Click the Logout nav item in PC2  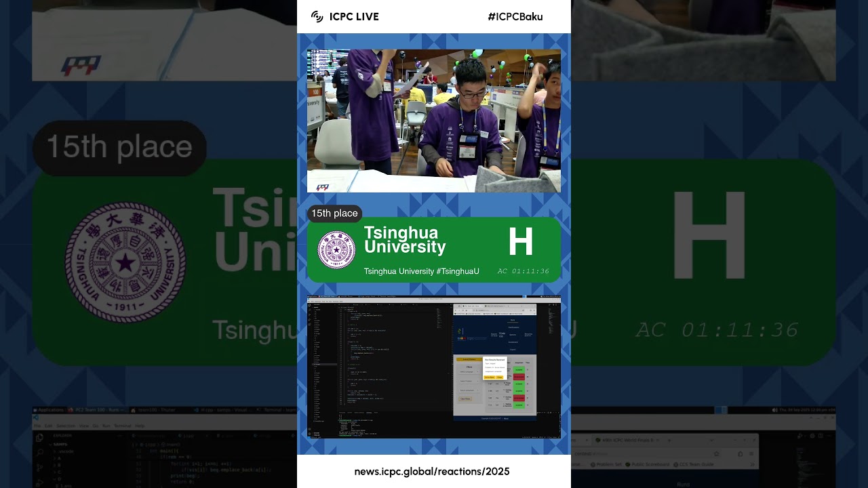click(513, 350)
